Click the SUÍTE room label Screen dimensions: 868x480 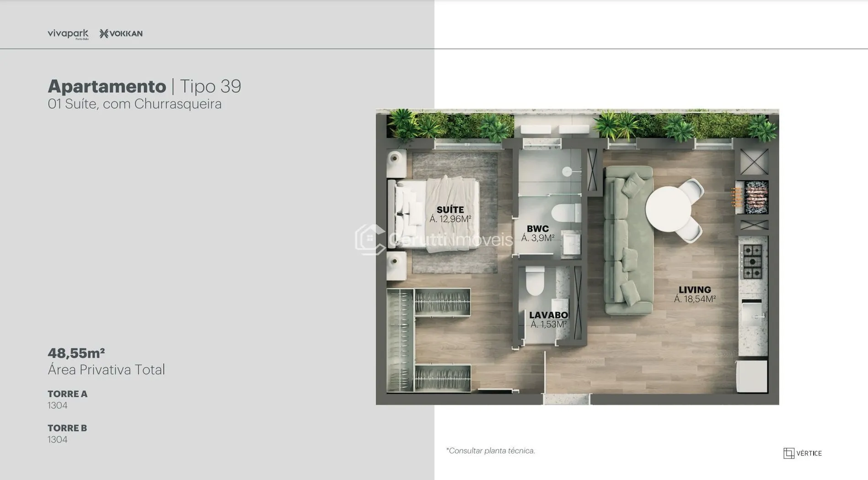tap(450, 210)
